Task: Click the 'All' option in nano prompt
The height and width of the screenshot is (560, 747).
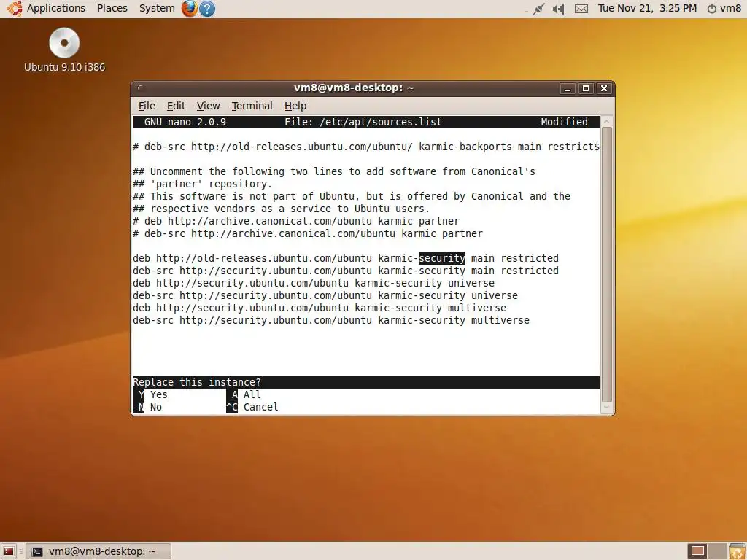Action: pos(244,394)
